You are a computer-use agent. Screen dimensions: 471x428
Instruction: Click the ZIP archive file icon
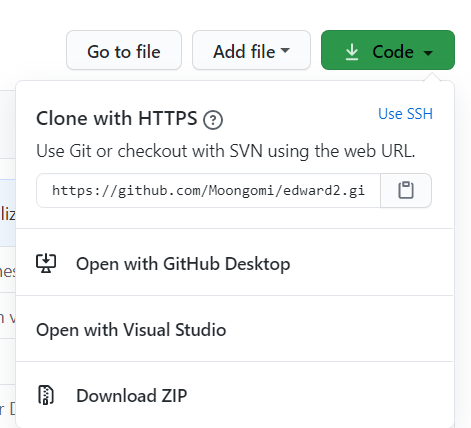click(x=46, y=395)
